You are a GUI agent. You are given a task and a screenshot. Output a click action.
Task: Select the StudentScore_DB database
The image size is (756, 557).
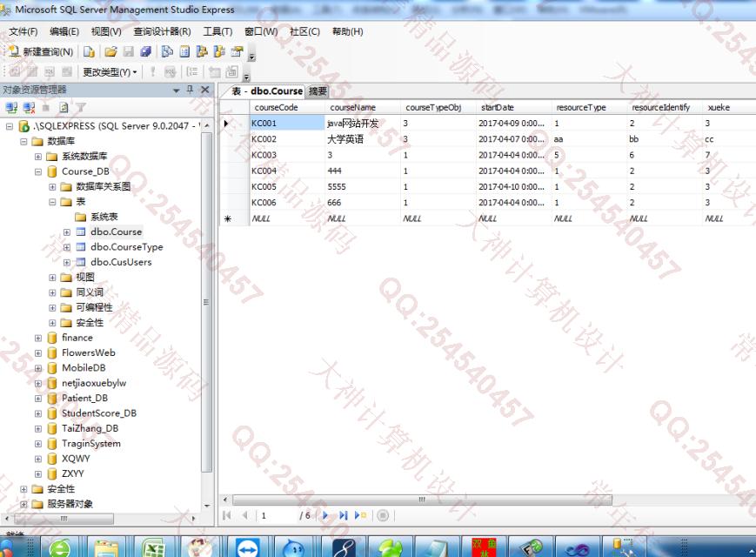(x=99, y=413)
